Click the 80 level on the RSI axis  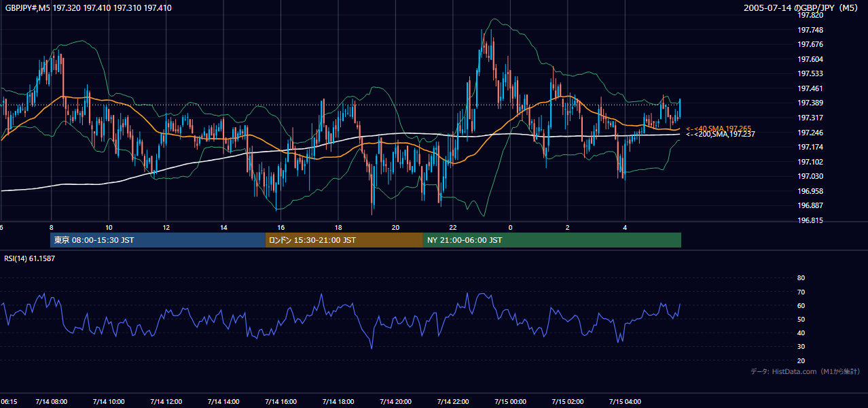point(801,278)
